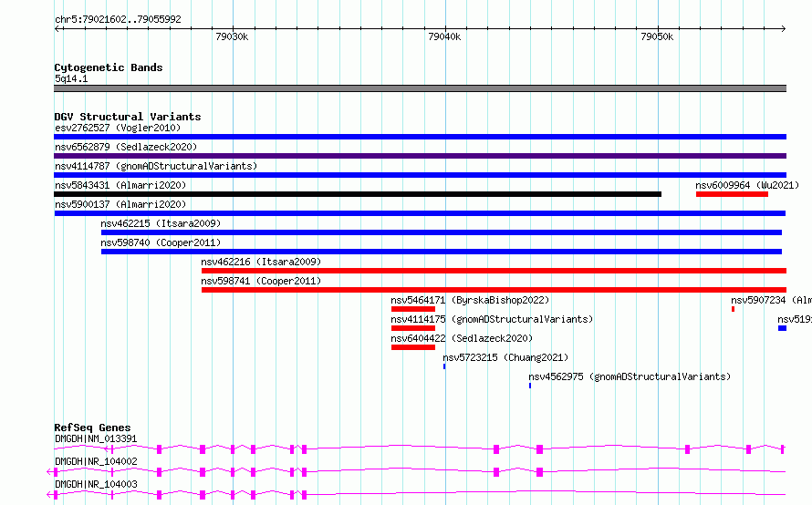
Task: Click the black bar under nsv5843431
Action: [x=358, y=194]
